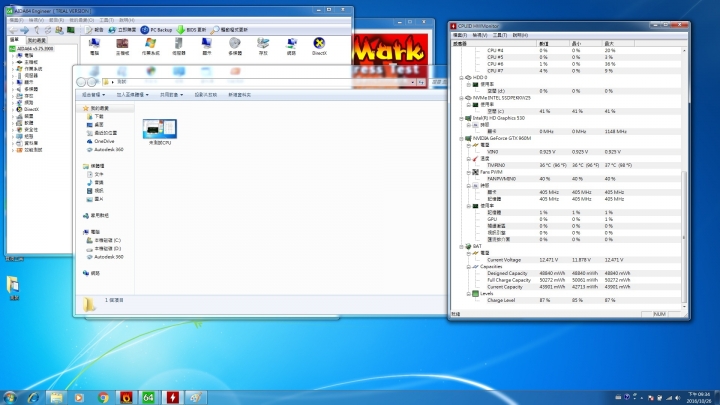This screenshot has width=720, height=405.
Task: Switch to the Menu (選單) tab in AIDA64
Action: [x=14, y=40]
